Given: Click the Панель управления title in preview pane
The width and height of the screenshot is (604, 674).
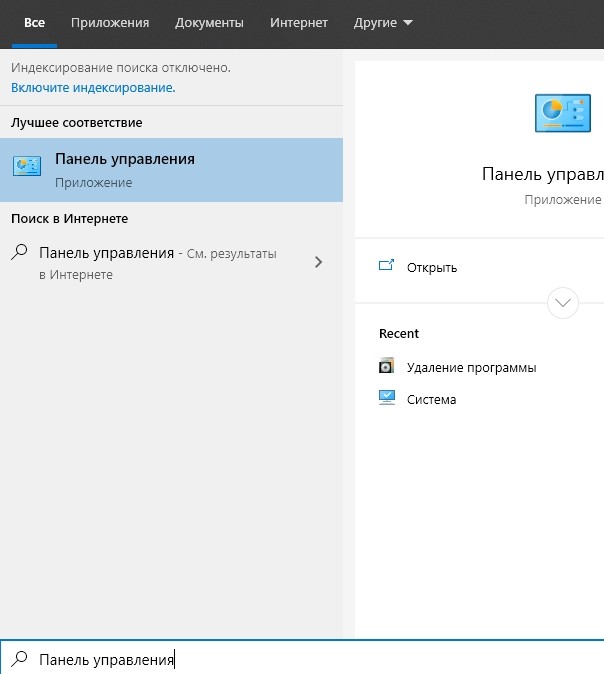Looking at the screenshot, I should pyautogui.click(x=543, y=175).
